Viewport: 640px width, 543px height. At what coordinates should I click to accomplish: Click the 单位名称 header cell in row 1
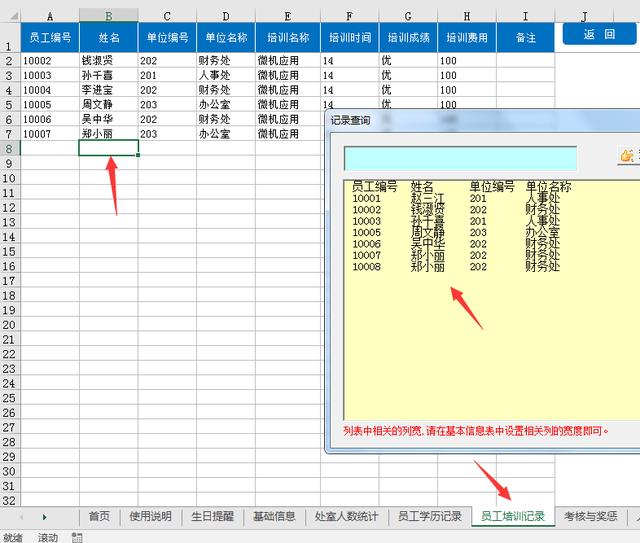(226, 38)
